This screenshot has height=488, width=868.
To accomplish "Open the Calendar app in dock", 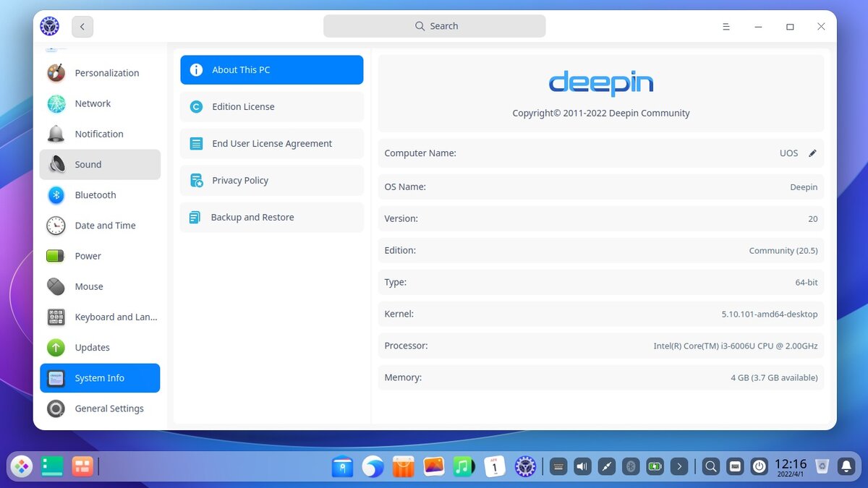I will click(x=494, y=467).
